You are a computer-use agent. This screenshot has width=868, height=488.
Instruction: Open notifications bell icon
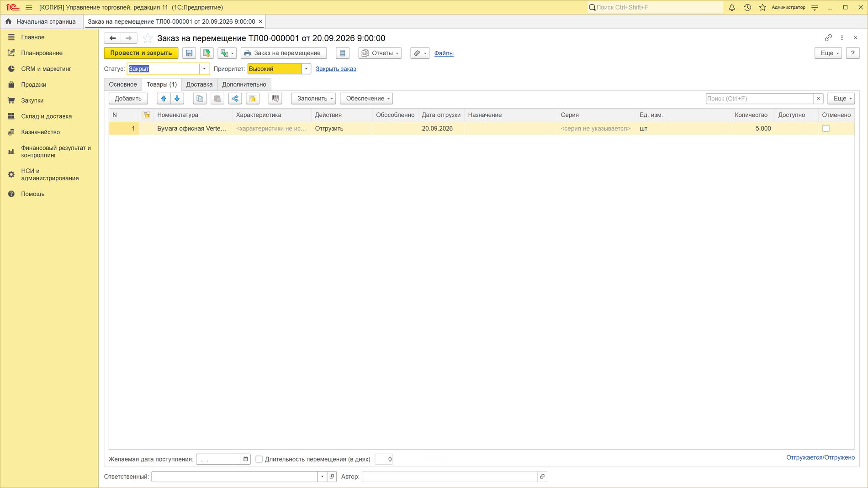pos(732,7)
